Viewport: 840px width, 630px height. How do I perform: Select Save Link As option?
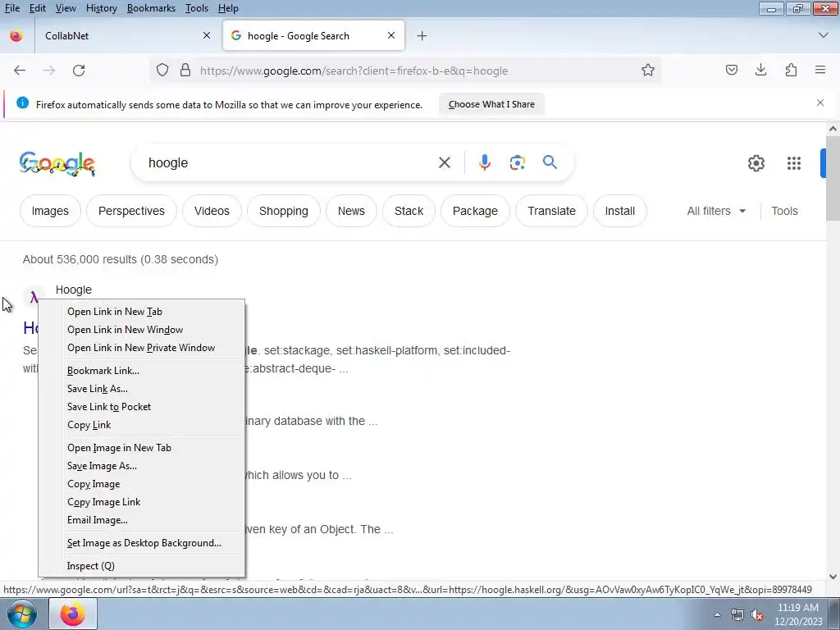click(x=141, y=388)
